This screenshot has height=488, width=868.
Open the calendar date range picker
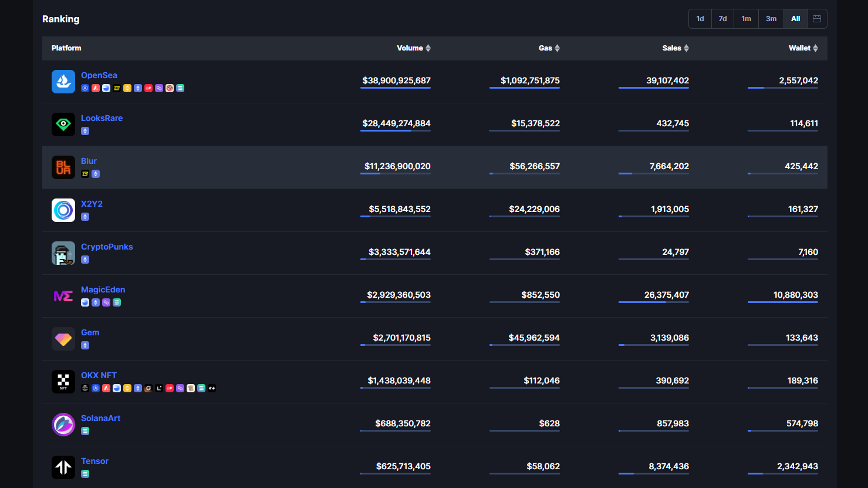click(817, 19)
